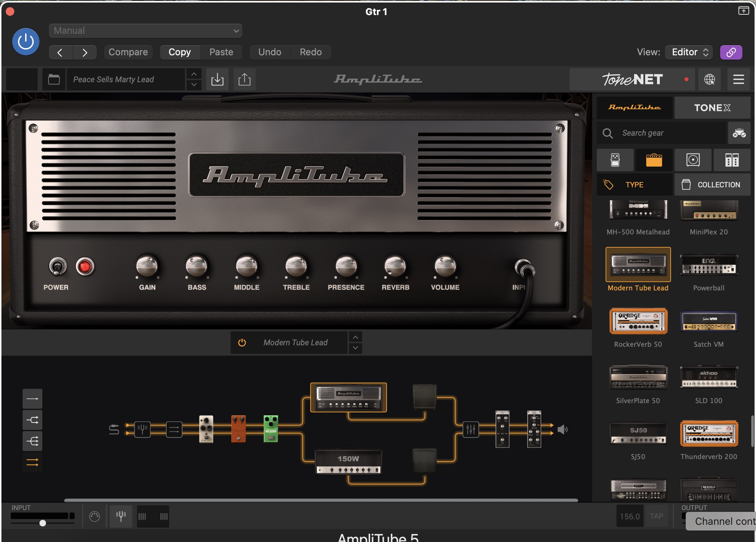This screenshot has height=542, width=756.
Task: Select the 150W amp in signal chain
Action: click(x=348, y=462)
